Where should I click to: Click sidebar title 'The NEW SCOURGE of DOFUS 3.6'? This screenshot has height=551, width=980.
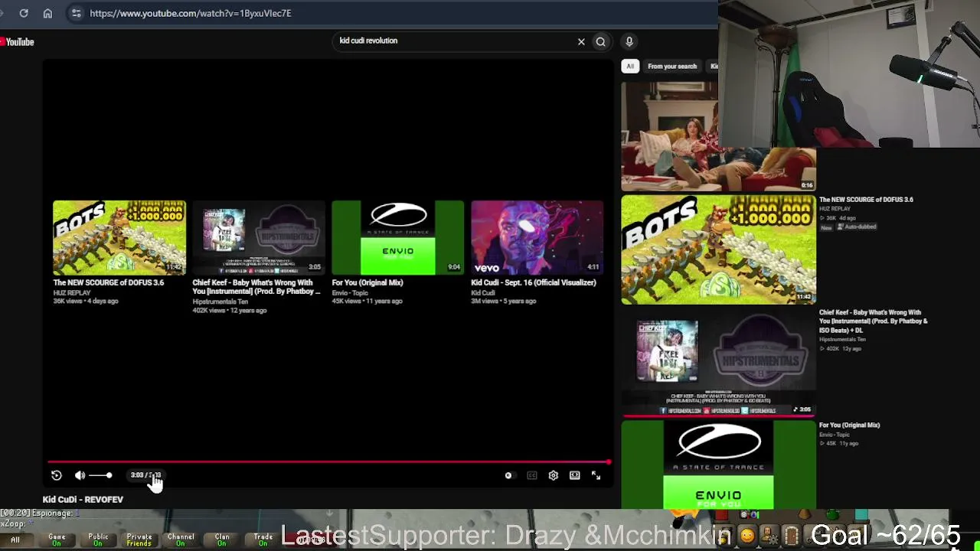pyautogui.click(x=866, y=200)
